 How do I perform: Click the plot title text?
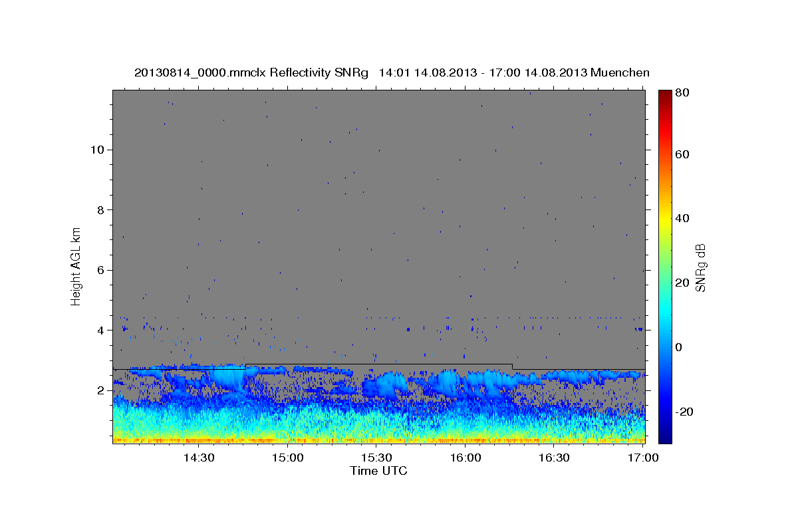(392, 72)
